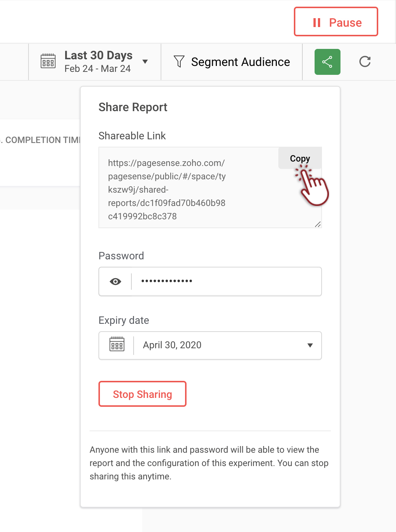Open the Segment Audience filter
396x532 pixels.
click(240, 62)
